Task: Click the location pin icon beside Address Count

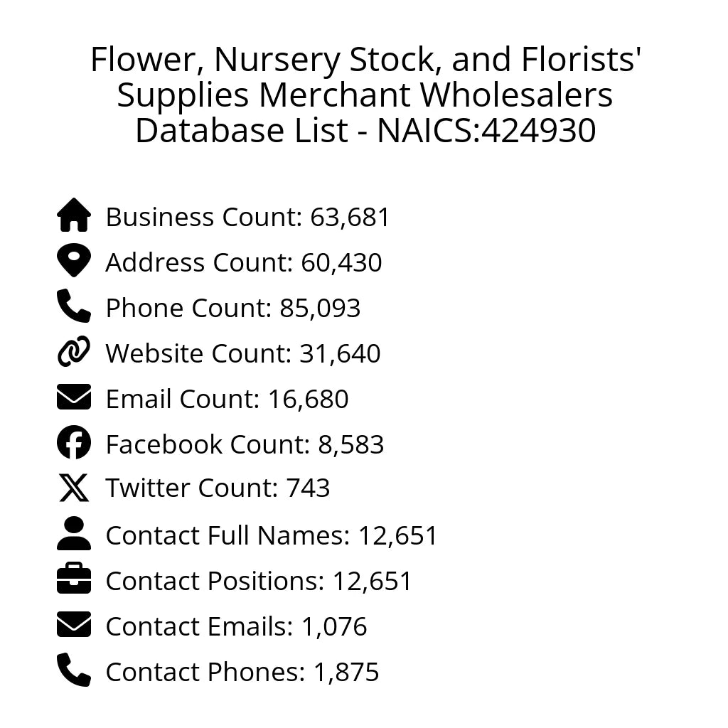Action: pyautogui.click(x=74, y=261)
